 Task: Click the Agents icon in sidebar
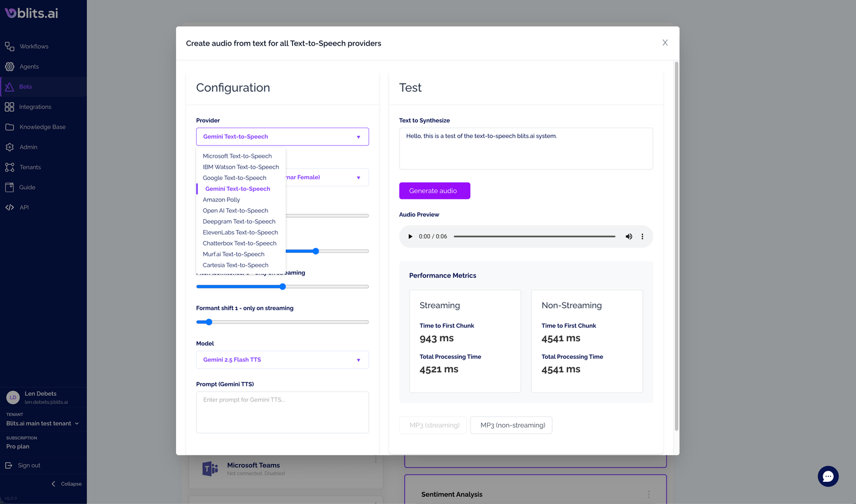(9, 67)
